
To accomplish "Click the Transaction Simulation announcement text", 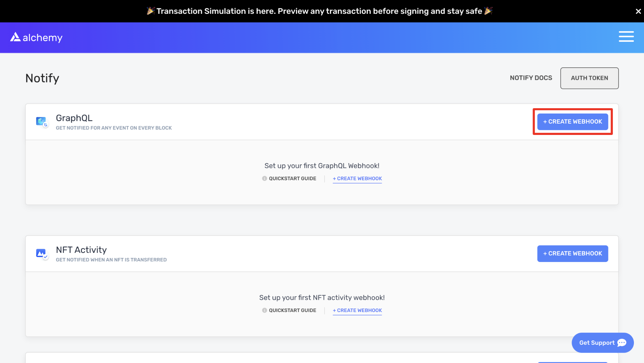I will click(x=319, y=11).
